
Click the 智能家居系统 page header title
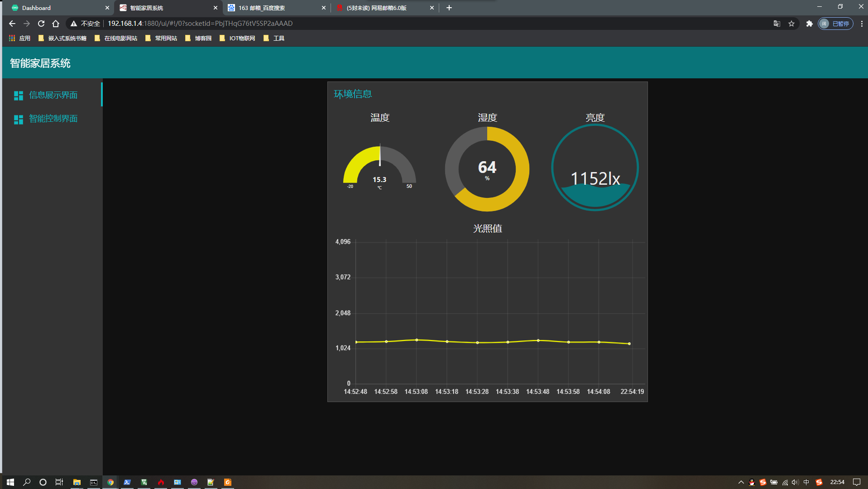[x=40, y=63]
